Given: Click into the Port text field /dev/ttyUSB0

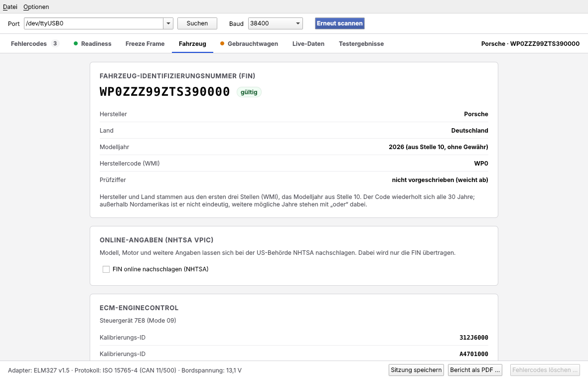Looking at the screenshot, I should click(x=94, y=23).
